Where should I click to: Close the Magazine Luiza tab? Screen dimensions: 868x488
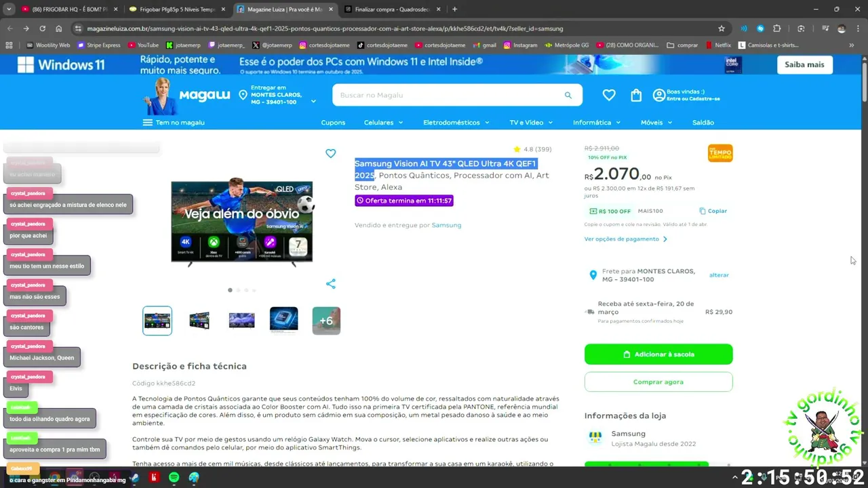point(330,9)
